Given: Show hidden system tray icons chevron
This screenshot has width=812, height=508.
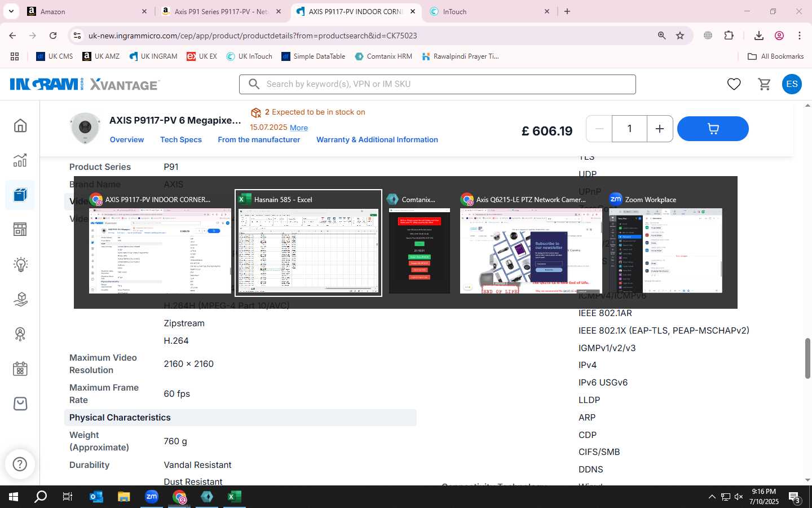Looking at the screenshot, I should coord(712,497).
